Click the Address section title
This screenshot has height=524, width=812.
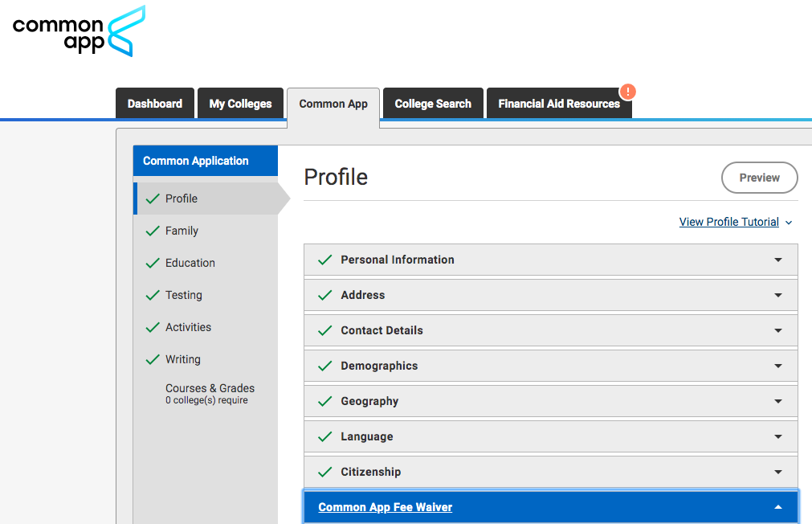(x=362, y=295)
